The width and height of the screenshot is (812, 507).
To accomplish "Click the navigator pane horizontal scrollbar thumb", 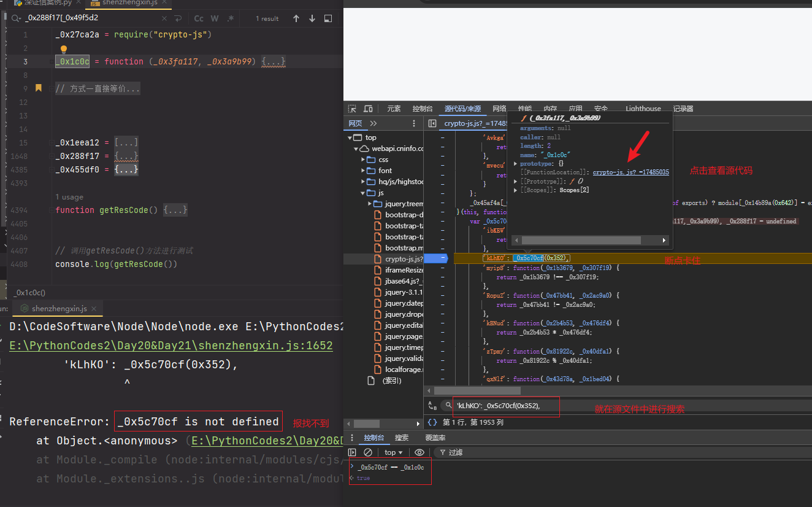I will coord(367,424).
